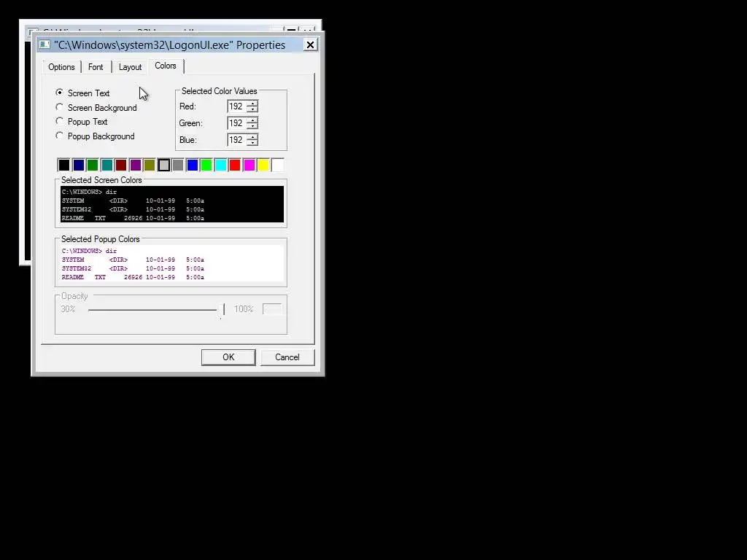This screenshot has height=560, width=747.
Task: Click the Blue value input field
Action: (x=237, y=139)
